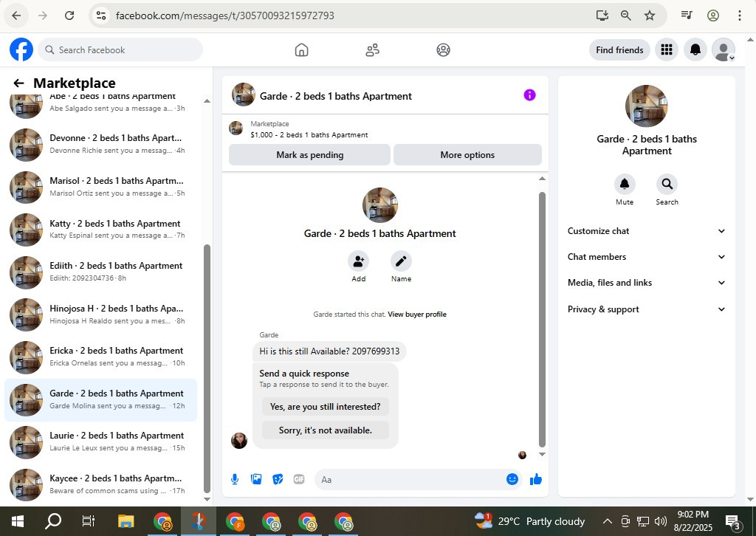
Task: Open Windows Start menu
Action: [x=18, y=521]
